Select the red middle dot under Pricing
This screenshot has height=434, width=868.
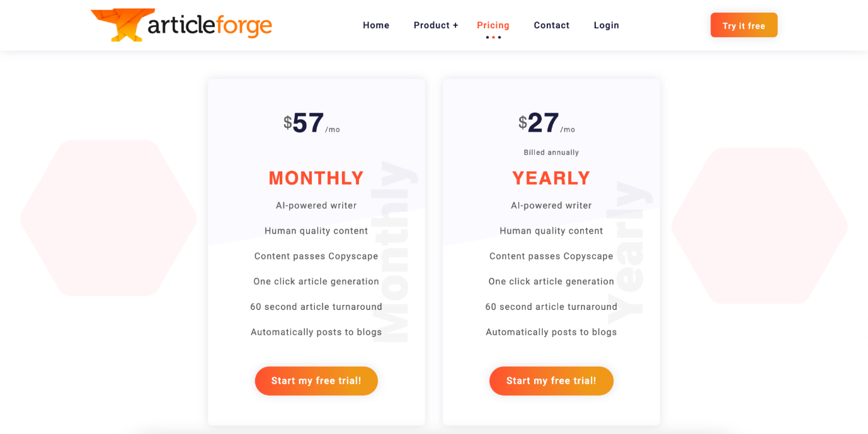pos(493,37)
